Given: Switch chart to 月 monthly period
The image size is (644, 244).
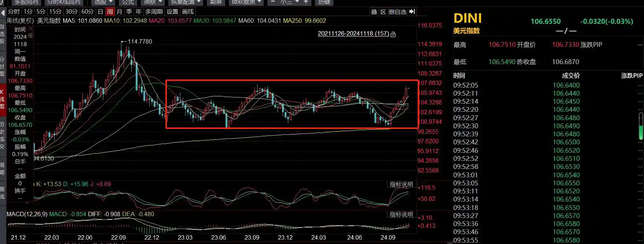Looking at the screenshot, I should [x=119, y=12].
